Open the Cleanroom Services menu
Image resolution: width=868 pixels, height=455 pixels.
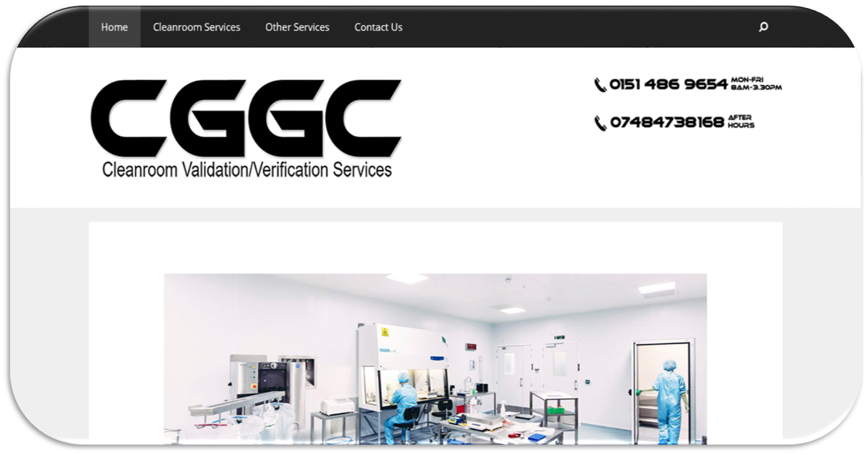point(196,27)
